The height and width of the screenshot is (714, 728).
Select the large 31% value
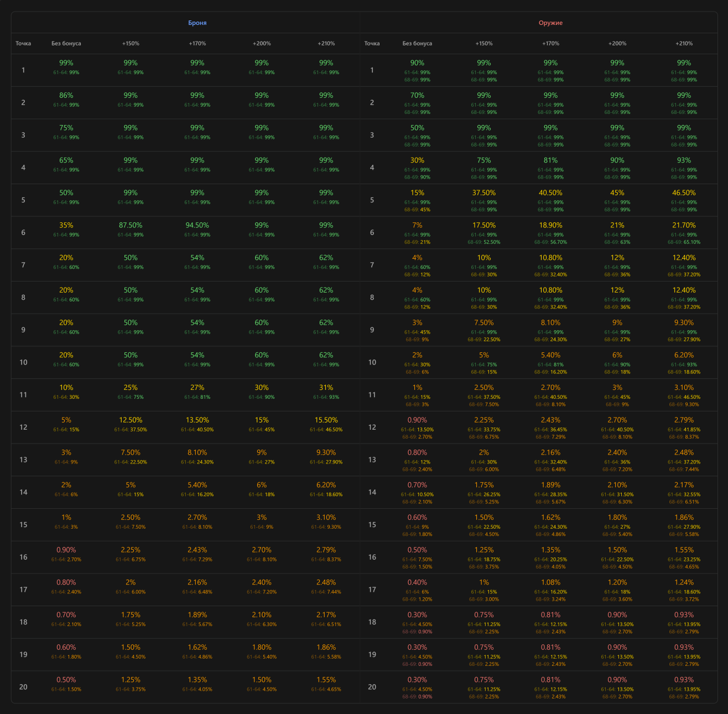326,388
